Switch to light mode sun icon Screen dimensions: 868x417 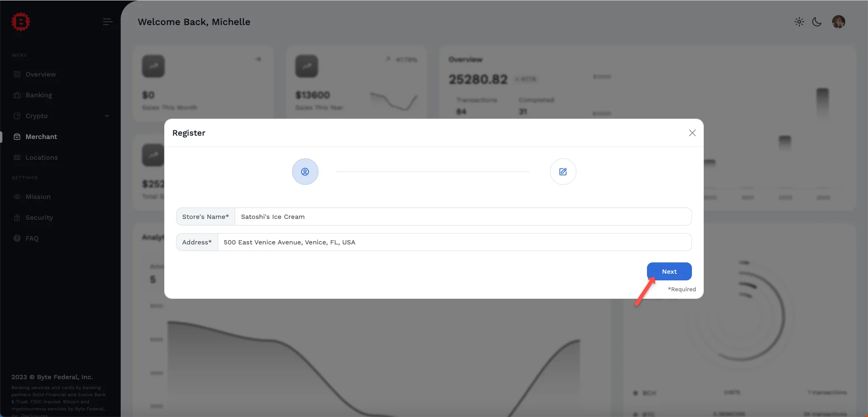click(x=799, y=22)
